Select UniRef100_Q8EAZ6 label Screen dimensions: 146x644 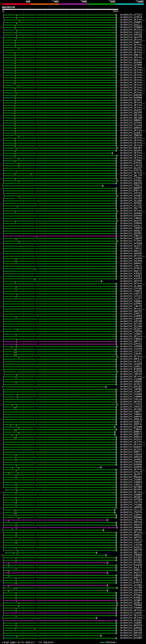click(x=131, y=183)
